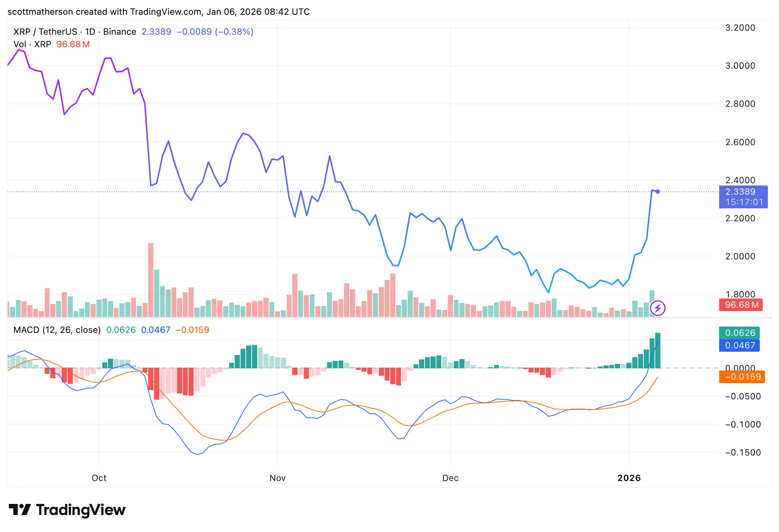Click the Binance exchange label
This screenshot has width=779, height=532.
tap(119, 31)
